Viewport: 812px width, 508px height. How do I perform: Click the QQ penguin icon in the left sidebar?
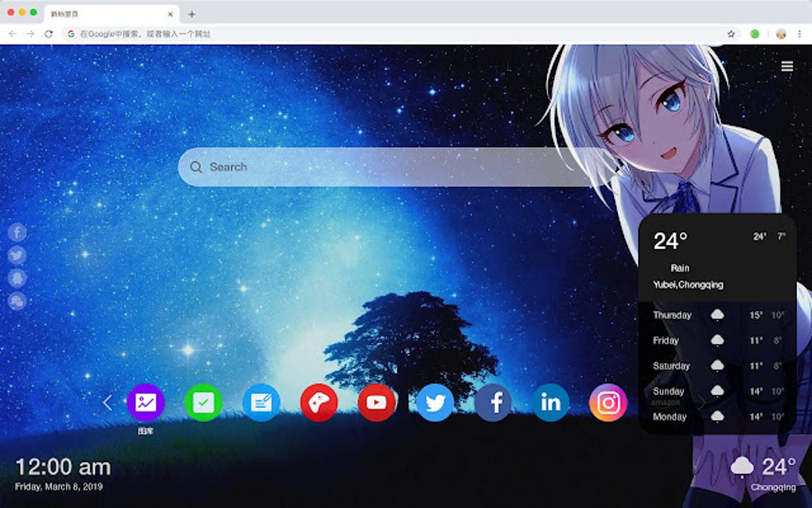pos(17,278)
